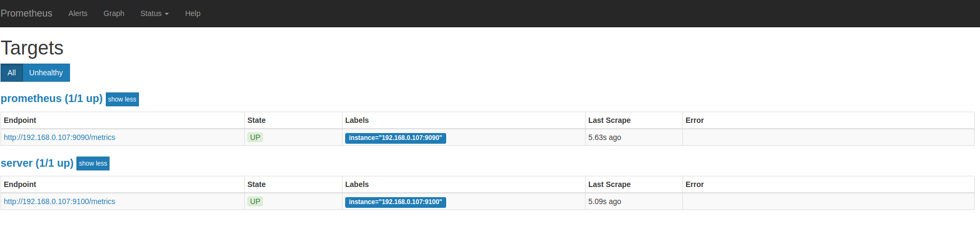Select the All targets filter
This screenshot has height=226, width=980.
(x=12, y=73)
